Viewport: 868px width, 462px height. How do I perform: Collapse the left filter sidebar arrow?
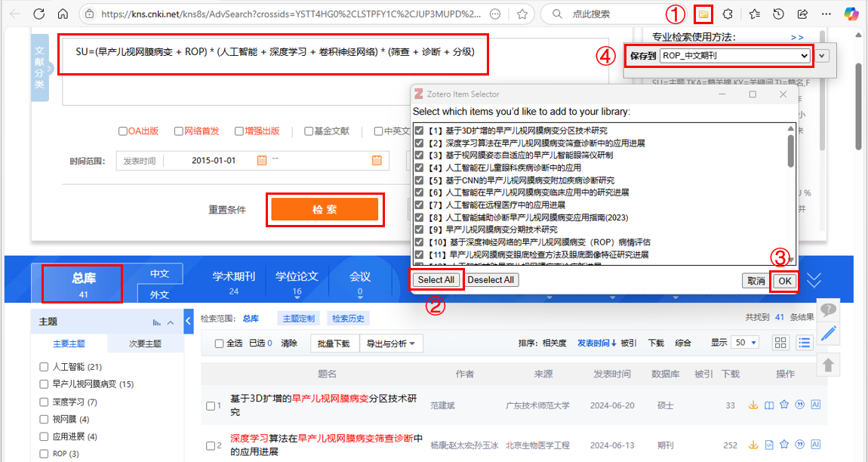[188, 320]
